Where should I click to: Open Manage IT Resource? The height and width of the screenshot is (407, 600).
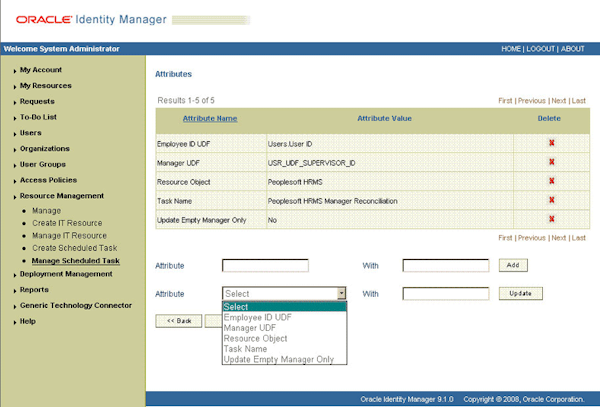point(69,236)
